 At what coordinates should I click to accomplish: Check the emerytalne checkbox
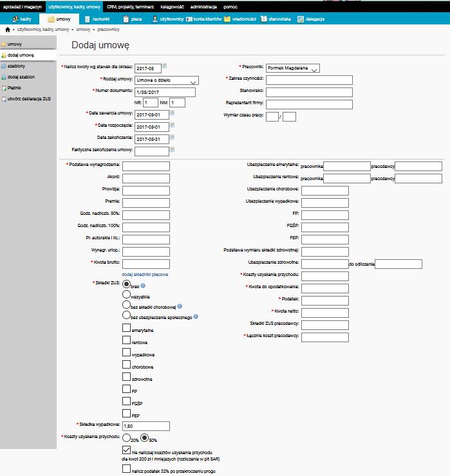pos(126,328)
